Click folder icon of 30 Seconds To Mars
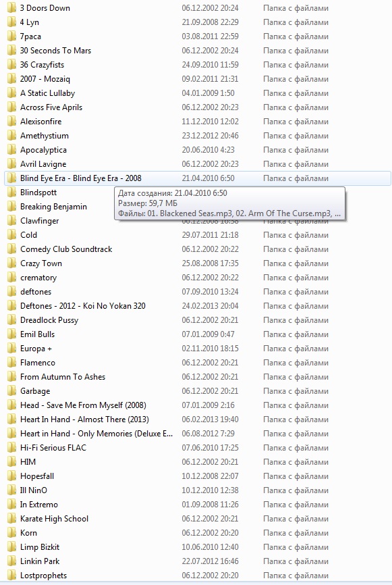The image size is (392, 585). click(12, 51)
